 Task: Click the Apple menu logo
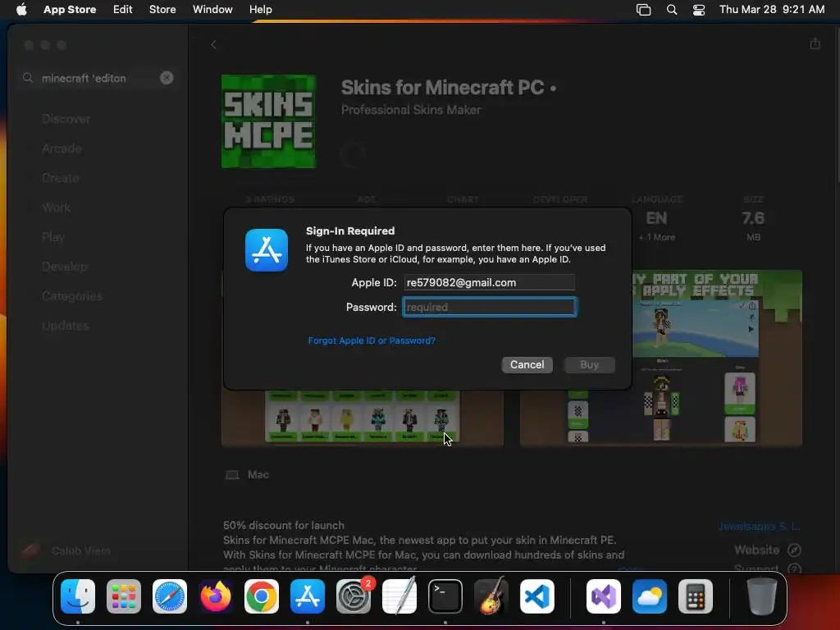[21, 10]
